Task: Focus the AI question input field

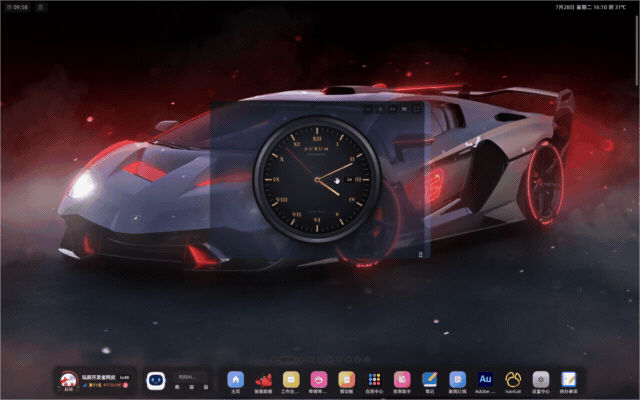Action: (190, 377)
